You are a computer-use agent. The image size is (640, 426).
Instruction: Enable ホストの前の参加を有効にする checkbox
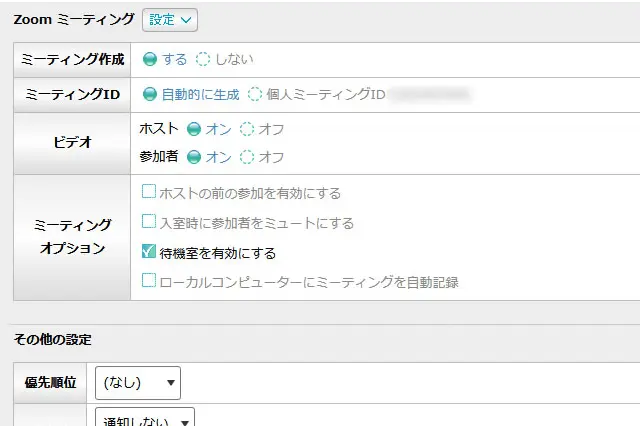point(149,192)
